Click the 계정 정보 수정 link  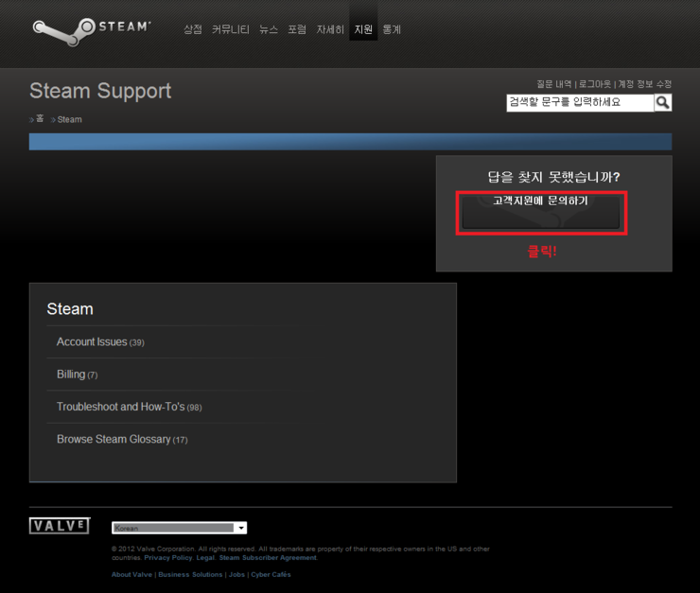(644, 84)
